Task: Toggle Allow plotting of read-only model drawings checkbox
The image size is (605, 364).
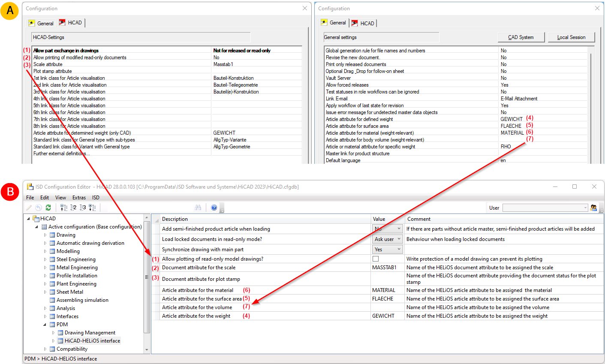Action: [376, 259]
